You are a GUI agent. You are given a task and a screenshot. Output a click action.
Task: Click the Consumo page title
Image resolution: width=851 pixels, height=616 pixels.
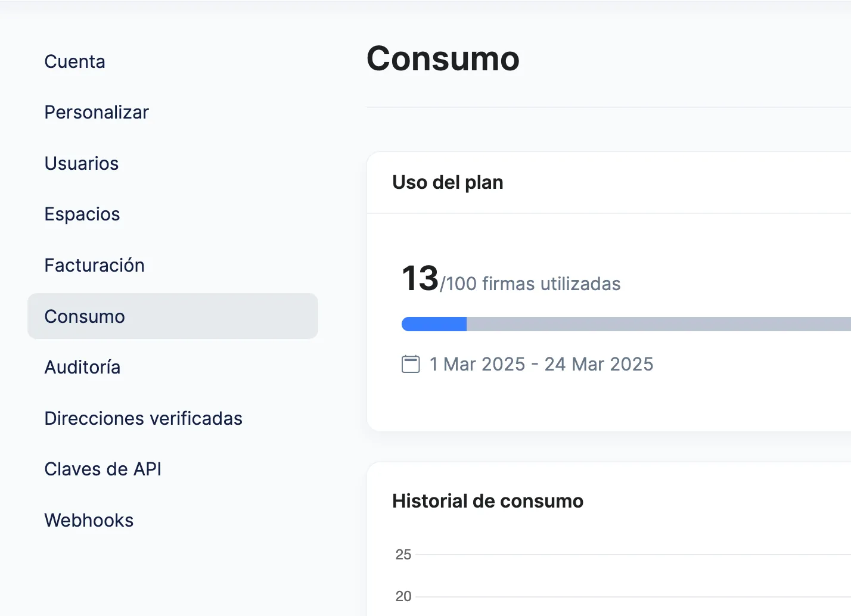pyautogui.click(x=443, y=59)
